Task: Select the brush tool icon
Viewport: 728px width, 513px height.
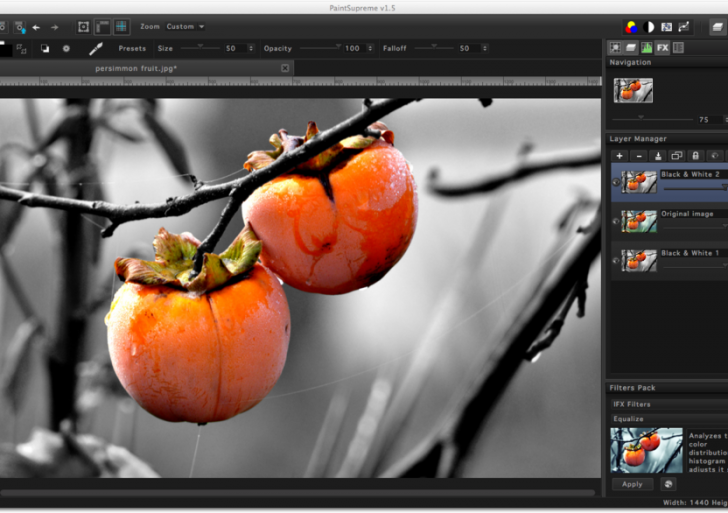Action: (96, 48)
